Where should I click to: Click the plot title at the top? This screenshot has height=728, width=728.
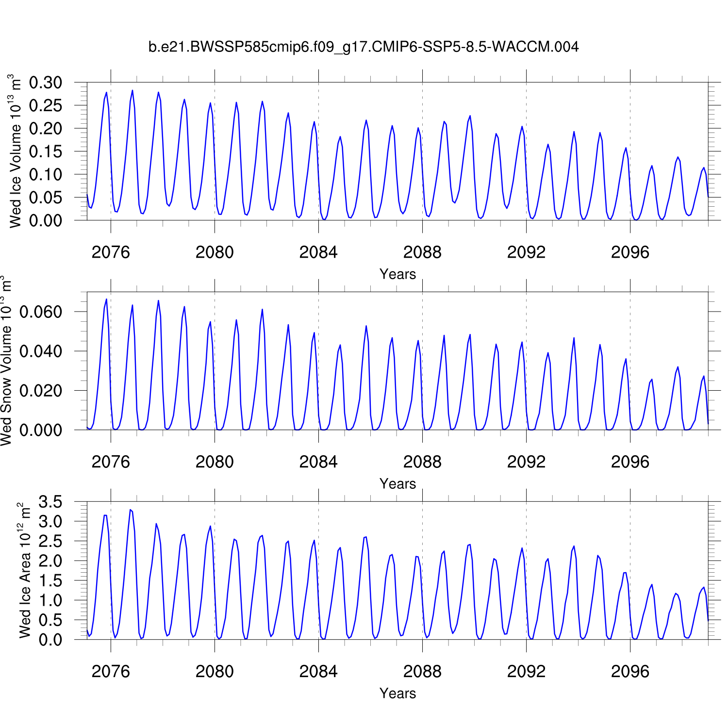(364, 47)
